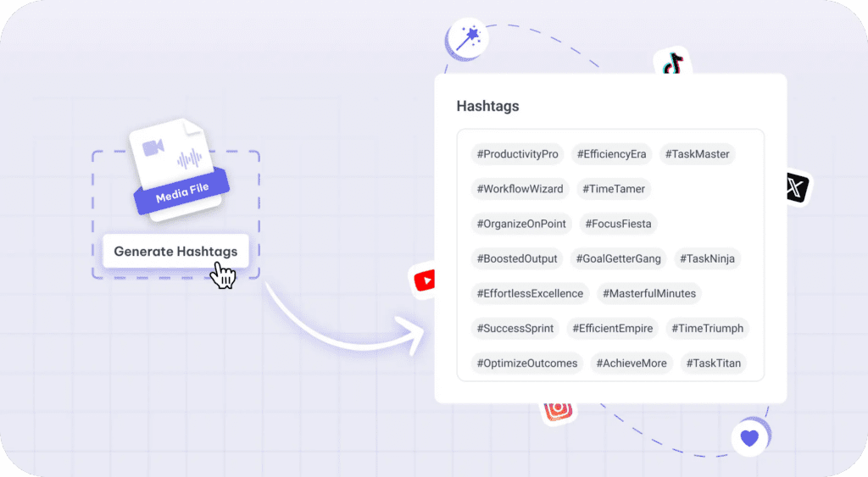The height and width of the screenshot is (477, 868).
Task: Pick the #WorkflowWizard hashtag chip
Action: pos(520,189)
